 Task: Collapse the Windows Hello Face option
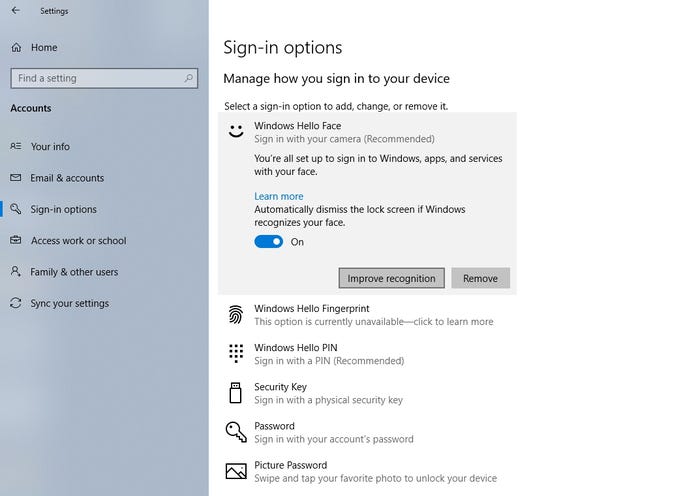pos(367,132)
